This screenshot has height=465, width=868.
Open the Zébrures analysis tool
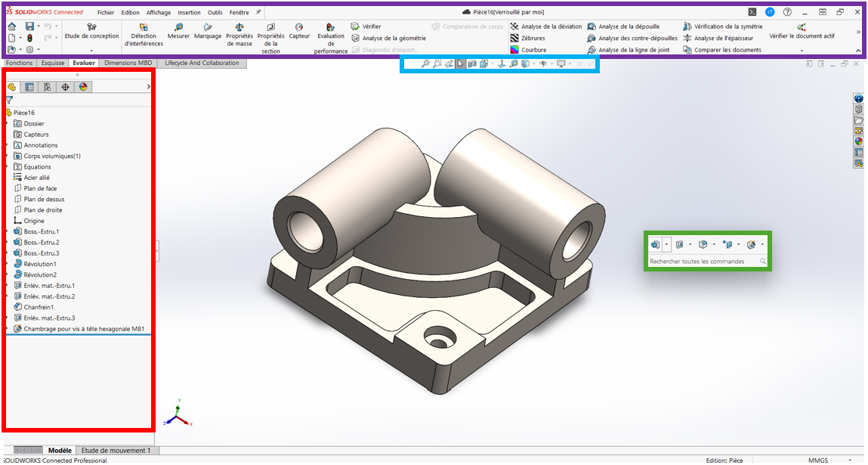[x=533, y=38]
